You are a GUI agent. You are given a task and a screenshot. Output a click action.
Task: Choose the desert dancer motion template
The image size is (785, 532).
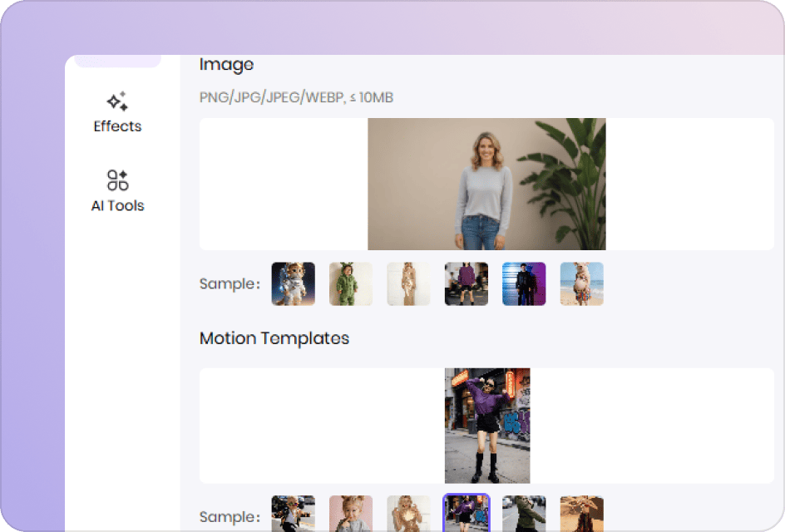[x=581, y=514]
